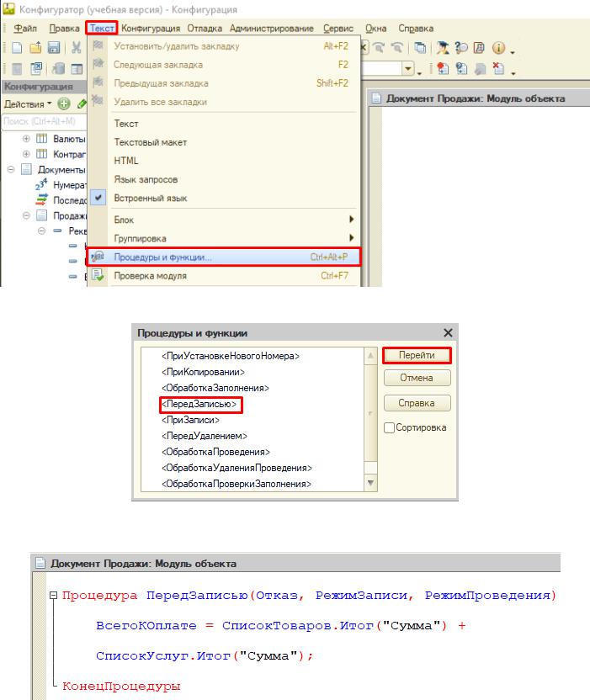Select HTML menu item
Image resolution: width=590 pixels, height=700 pixels.
(222, 161)
